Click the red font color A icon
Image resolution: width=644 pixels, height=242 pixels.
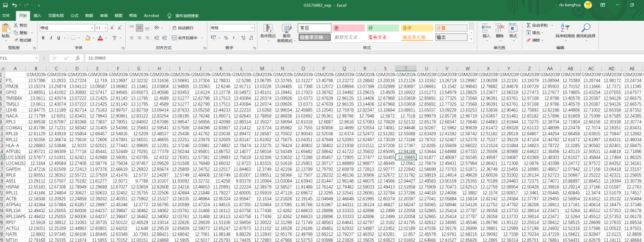tap(100, 38)
